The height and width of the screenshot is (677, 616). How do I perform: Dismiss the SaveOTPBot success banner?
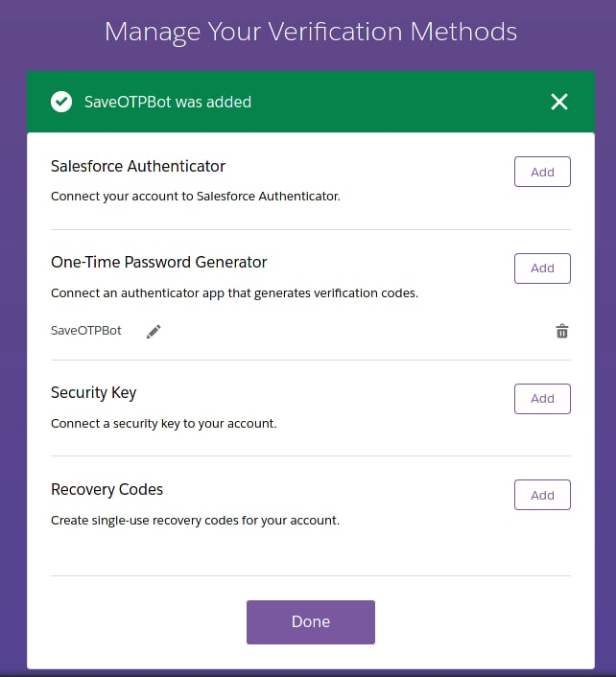pos(559,102)
